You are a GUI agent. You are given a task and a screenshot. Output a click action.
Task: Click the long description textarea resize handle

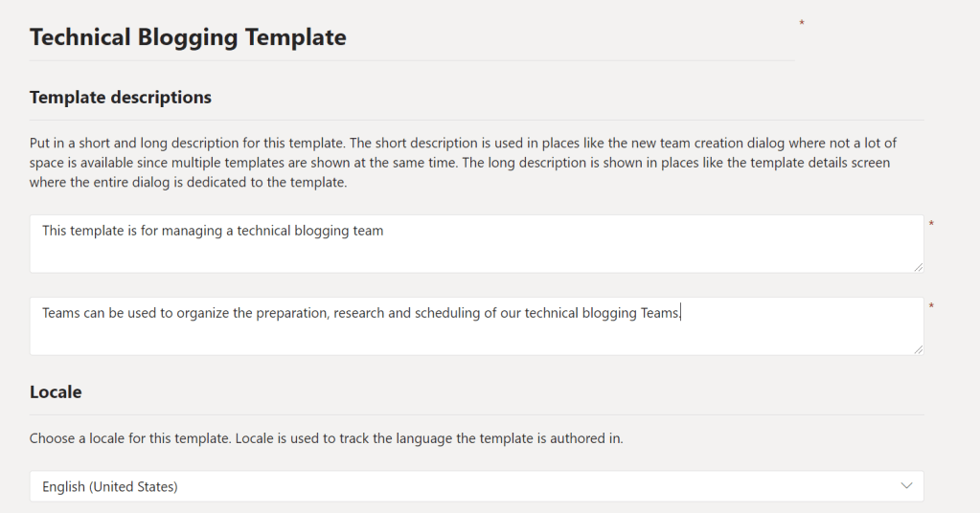(x=919, y=349)
